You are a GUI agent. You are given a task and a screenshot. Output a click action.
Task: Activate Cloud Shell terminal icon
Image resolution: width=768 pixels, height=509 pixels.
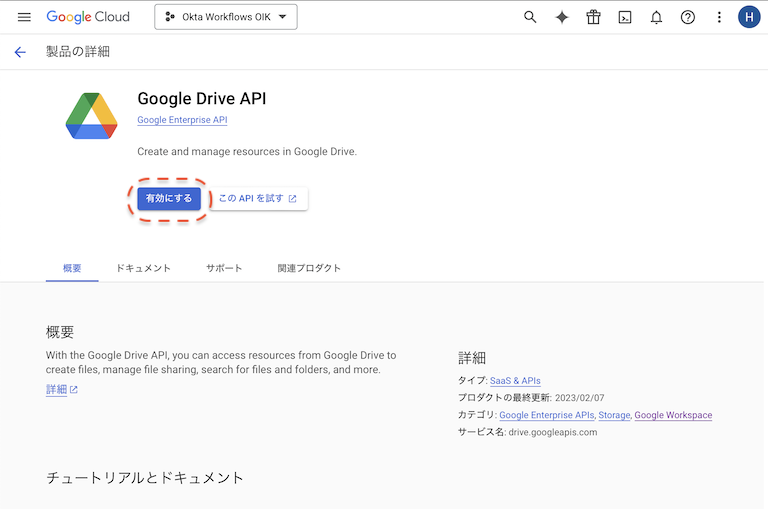625,17
